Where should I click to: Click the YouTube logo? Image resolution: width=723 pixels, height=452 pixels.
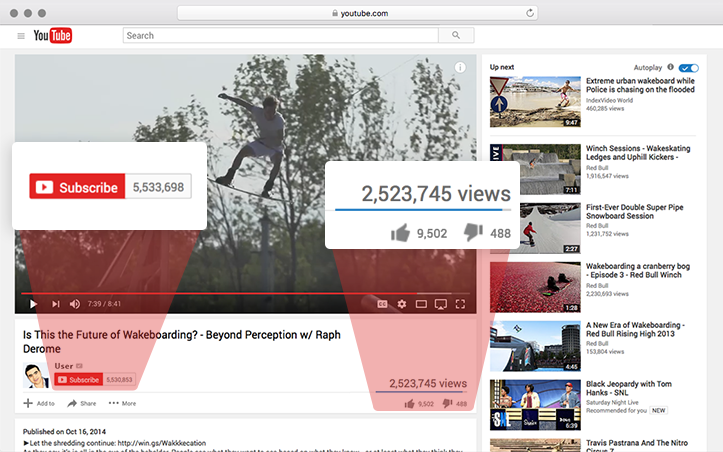(x=53, y=36)
